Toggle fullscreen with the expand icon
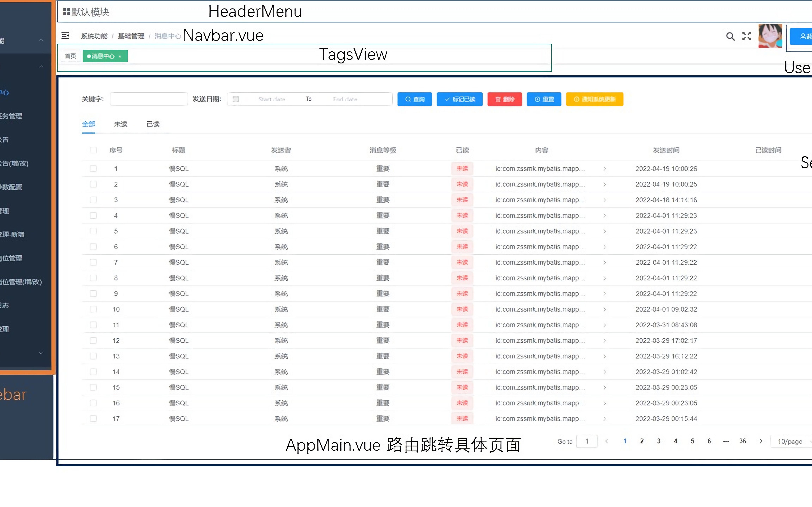 point(747,36)
